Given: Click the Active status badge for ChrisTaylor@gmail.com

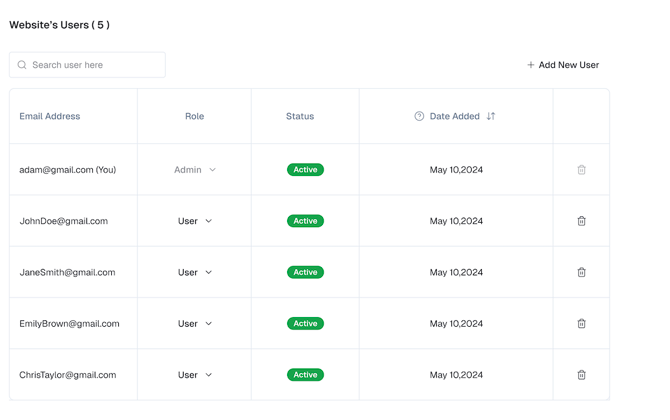Looking at the screenshot, I should [305, 375].
